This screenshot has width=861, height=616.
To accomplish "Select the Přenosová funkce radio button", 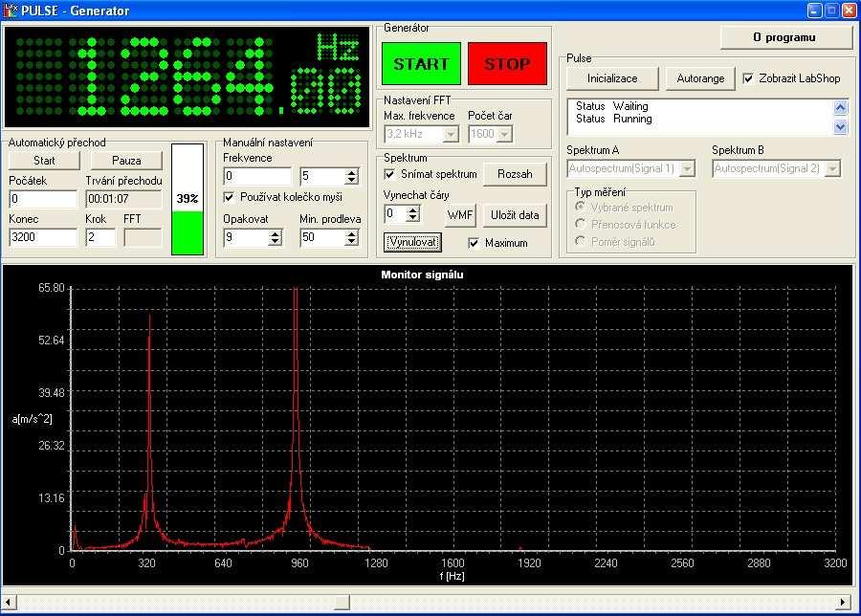I will click(x=580, y=224).
